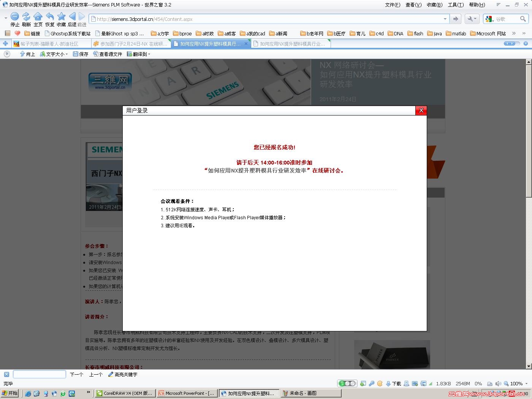Click the blue key icon in status bar
Viewport: 532px width, 399px height.
pyautogui.click(x=372, y=383)
